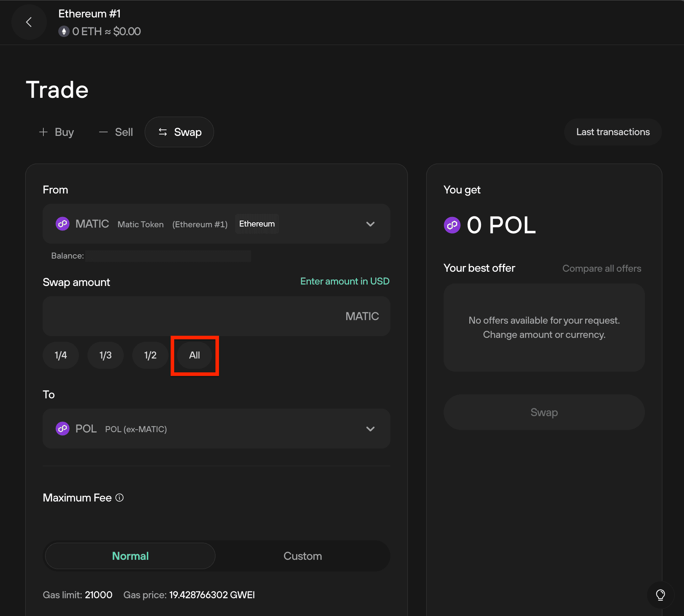Open the lightbulb tips button
The image size is (684, 616).
click(x=660, y=595)
